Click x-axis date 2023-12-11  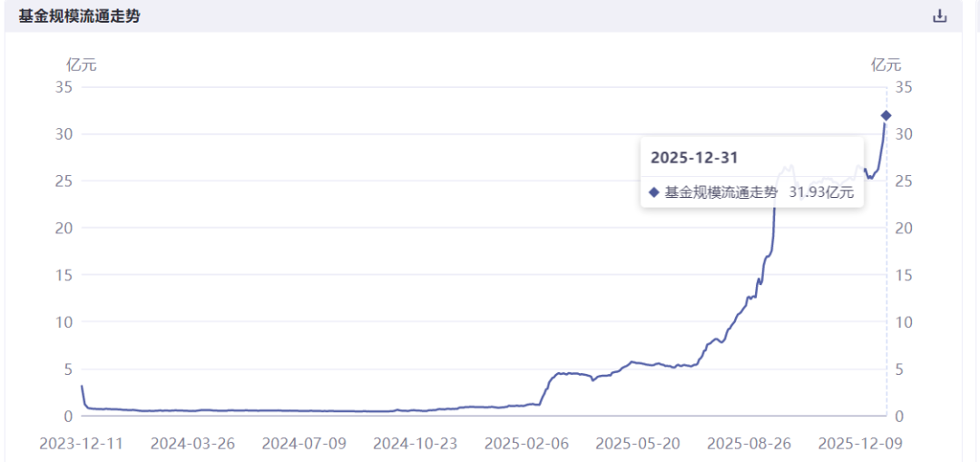click(x=82, y=443)
